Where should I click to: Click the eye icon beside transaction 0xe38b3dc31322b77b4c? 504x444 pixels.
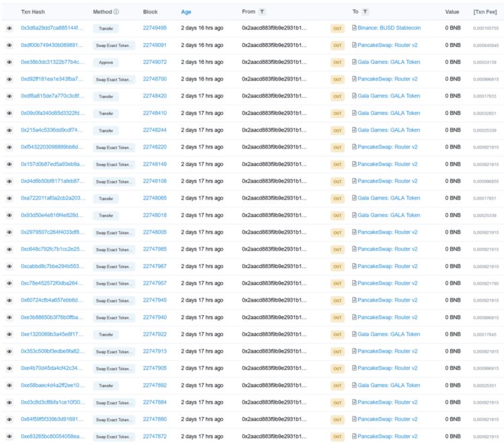9,62
